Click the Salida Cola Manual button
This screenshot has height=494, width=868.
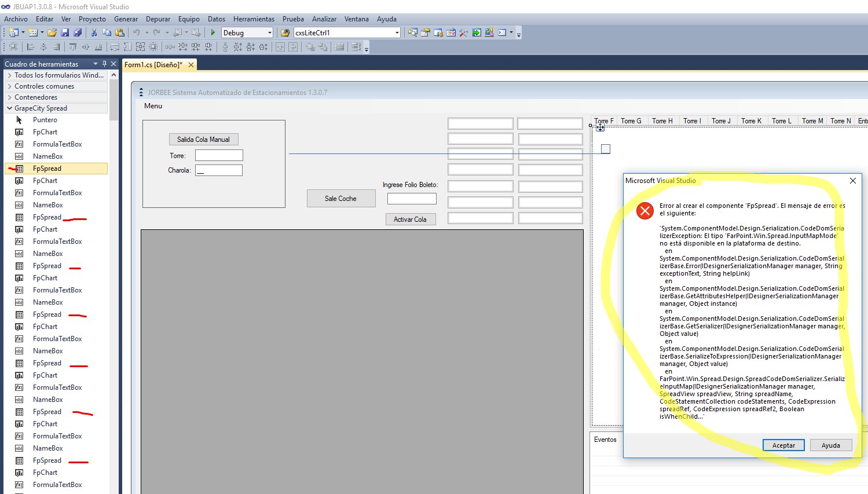203,140
